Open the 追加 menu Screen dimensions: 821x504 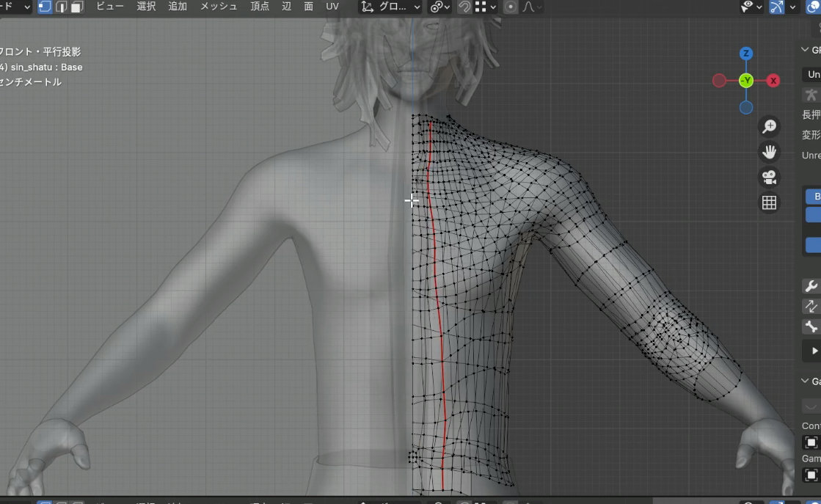pyautogui.click(x=178, y=7)
